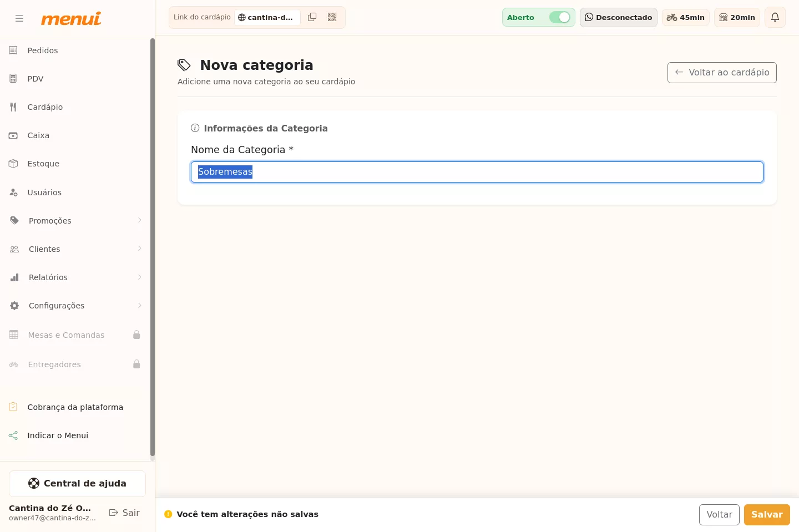Viewport: 799px width, 532px height.
Task: Click the globe icon beside cantina link
Action: pos(242,17)
